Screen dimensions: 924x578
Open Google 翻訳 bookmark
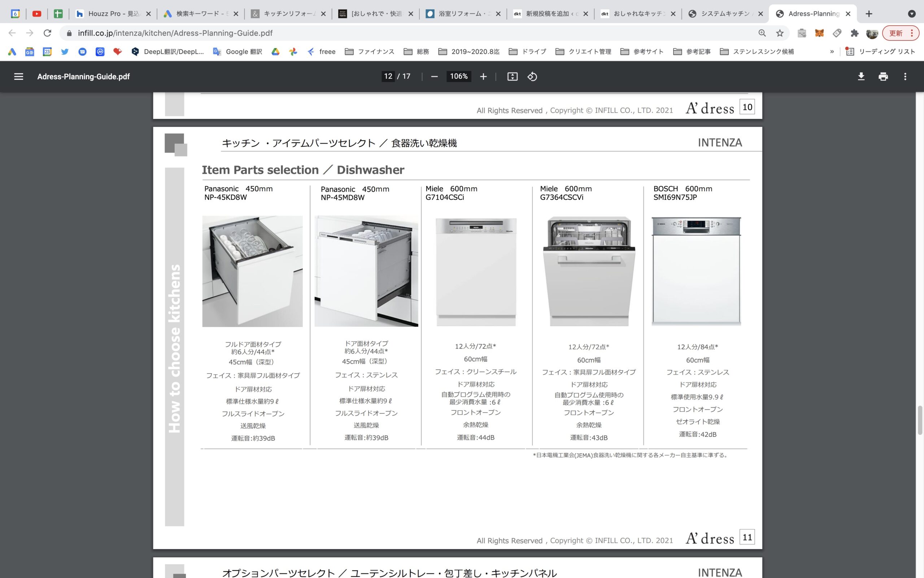pyautogui.click(x=237, y=52)
